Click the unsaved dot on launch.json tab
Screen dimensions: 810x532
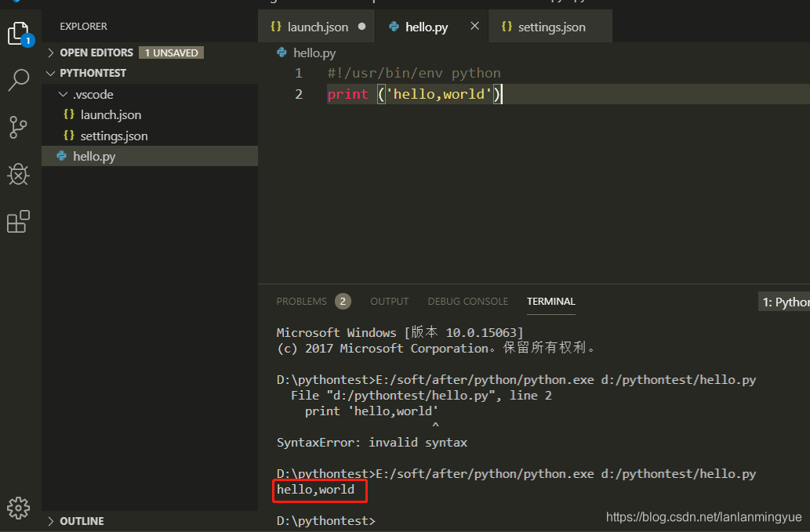[x=360, y=26]
